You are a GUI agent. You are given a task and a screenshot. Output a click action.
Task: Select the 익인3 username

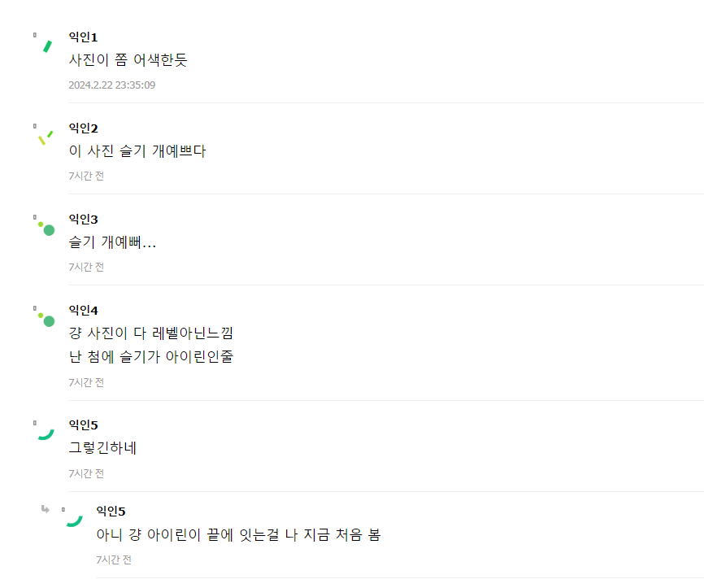[83, 220]
